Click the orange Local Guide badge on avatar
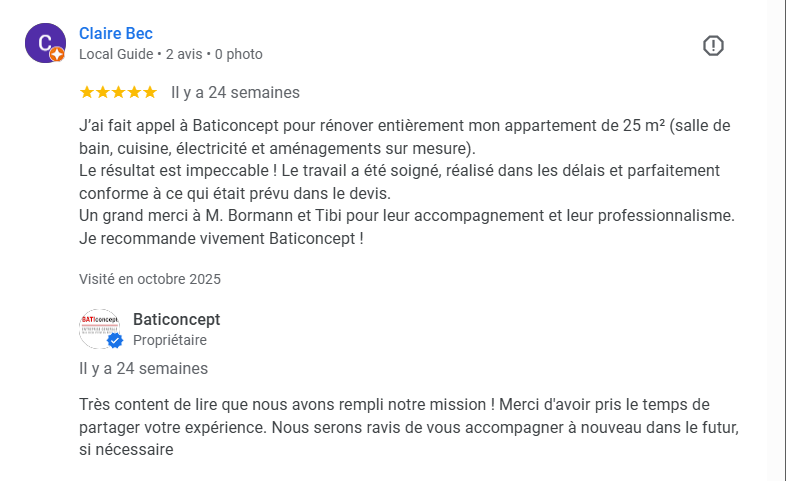The image size is (786, 481). (57, 55)
